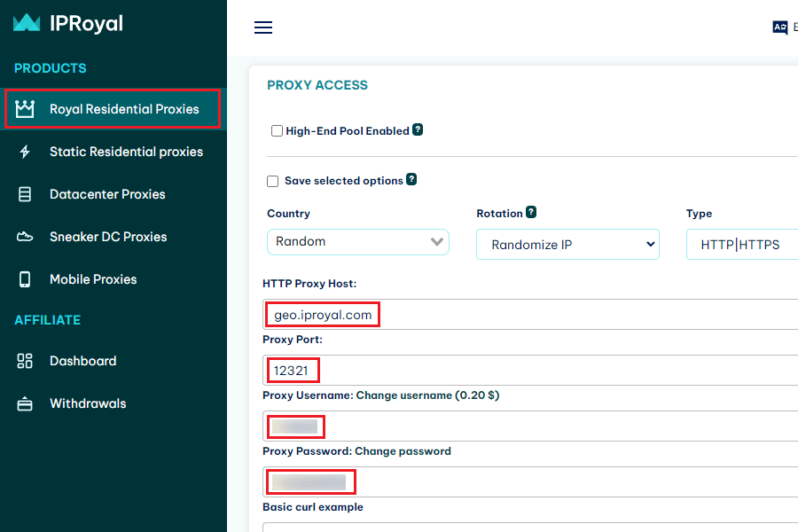This screenshot has width=798, height=532.
Task: Click the AFFILIATE section label
Action: tap(47, 320)
